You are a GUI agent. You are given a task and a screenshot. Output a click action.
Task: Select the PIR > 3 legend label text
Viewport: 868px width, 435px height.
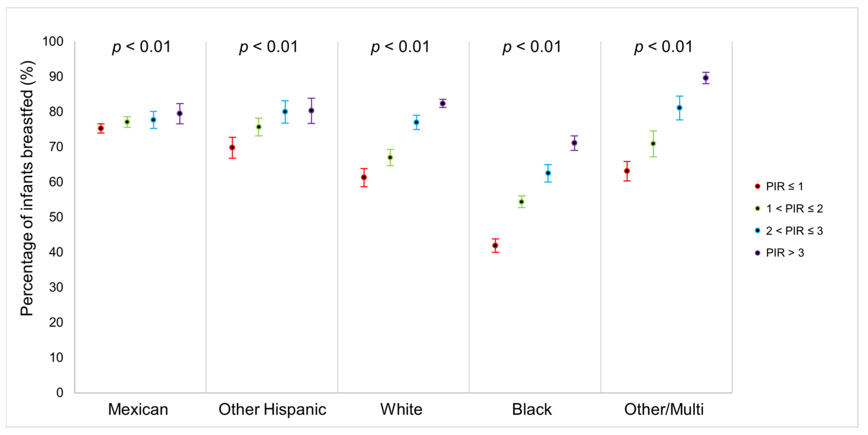pyautogui.click(x=785, y=253)
